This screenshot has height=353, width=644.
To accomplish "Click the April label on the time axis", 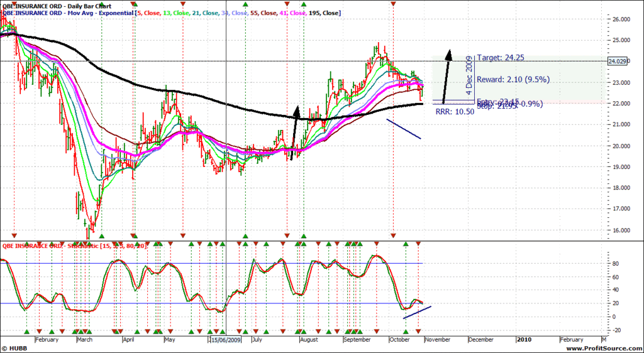I will (130, 339).
